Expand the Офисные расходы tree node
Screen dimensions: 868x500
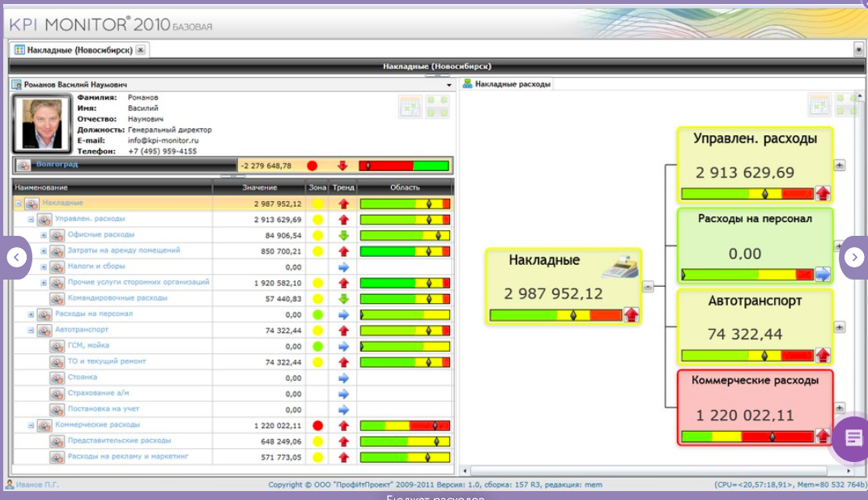click(44, 235)
